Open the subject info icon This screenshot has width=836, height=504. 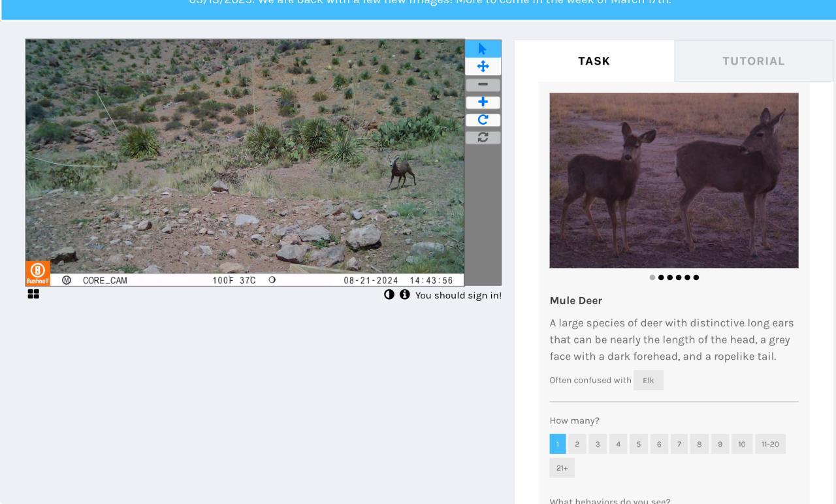[x=405, y=295]
